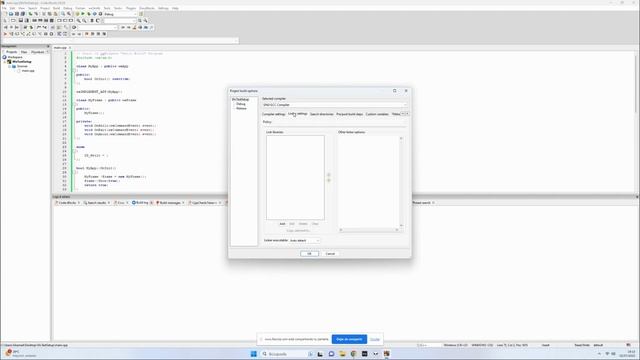Screen dimensions: 640x360
Task: Open the Settings menu
Action: [163, 8]
